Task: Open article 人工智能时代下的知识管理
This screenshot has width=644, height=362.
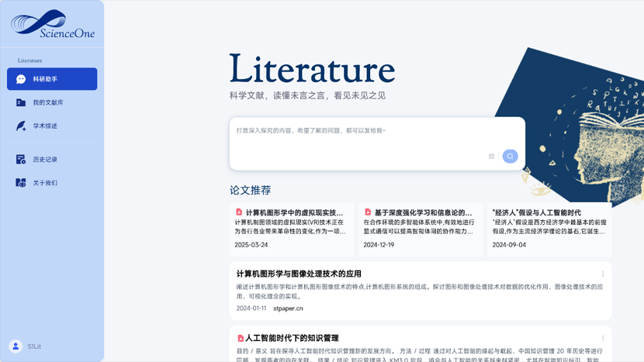Action: [292, 338]
